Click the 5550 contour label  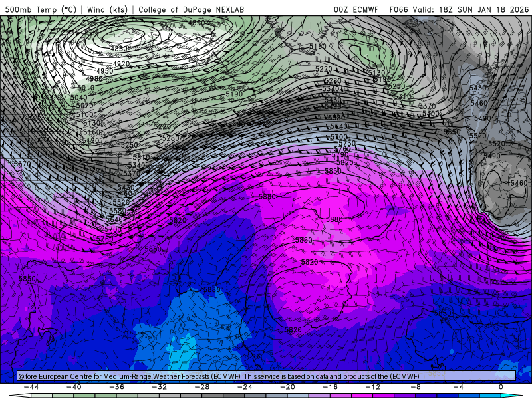coord(452,132)
